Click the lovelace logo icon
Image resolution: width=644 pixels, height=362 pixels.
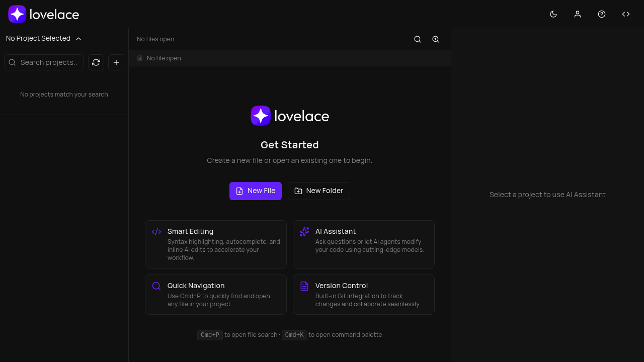17,14
